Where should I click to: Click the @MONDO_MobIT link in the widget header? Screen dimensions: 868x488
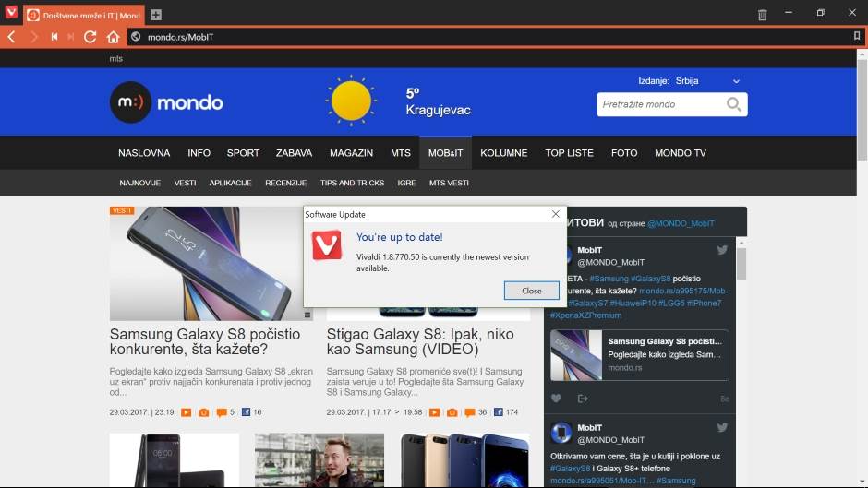click(x=681, y=223)
